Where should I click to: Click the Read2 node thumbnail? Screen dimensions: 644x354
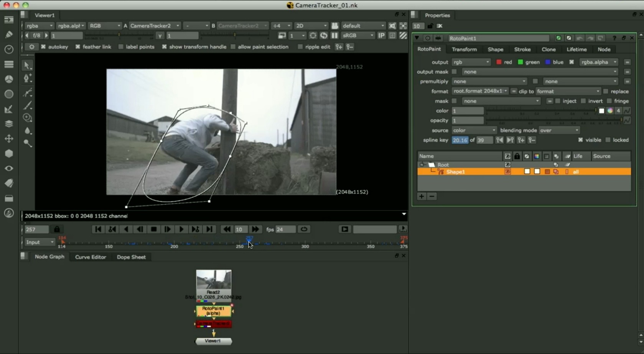[x=214, y=279]
